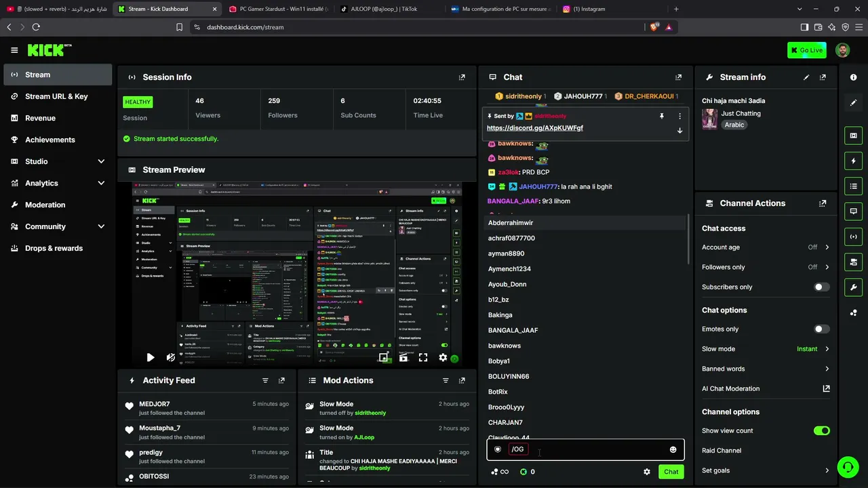Click the chat message input field
This screenshot has height=488, width=868.
click(x=587, y=449)
